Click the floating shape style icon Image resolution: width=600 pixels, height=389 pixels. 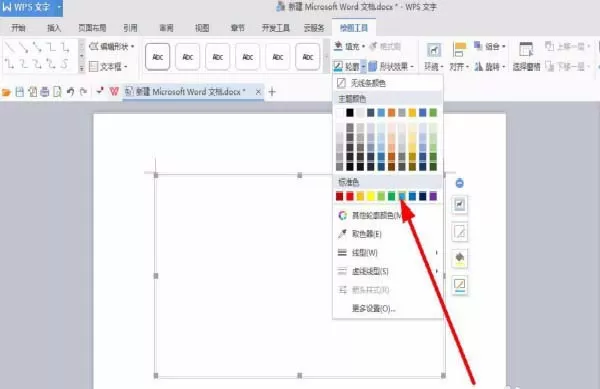[460, 232]
